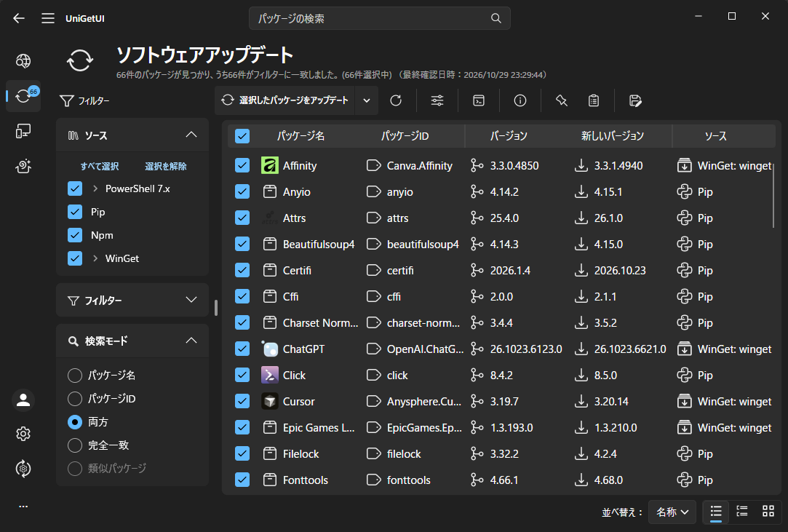
Task: Open the three-dot more menu
Action: [23, 507]
